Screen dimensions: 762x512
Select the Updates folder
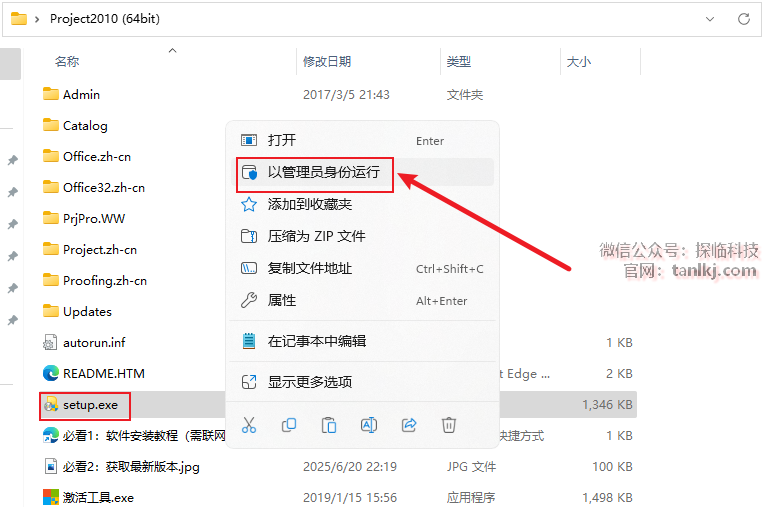[x=77, y=311]
